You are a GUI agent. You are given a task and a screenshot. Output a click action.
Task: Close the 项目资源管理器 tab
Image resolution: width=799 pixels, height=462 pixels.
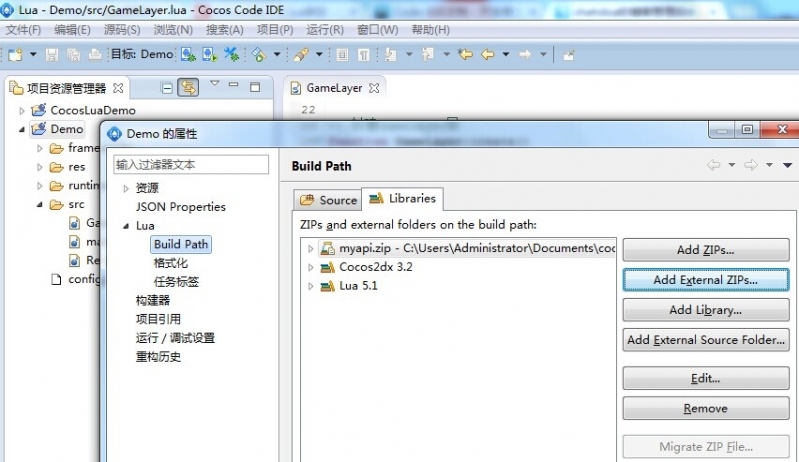coord(118,88)
